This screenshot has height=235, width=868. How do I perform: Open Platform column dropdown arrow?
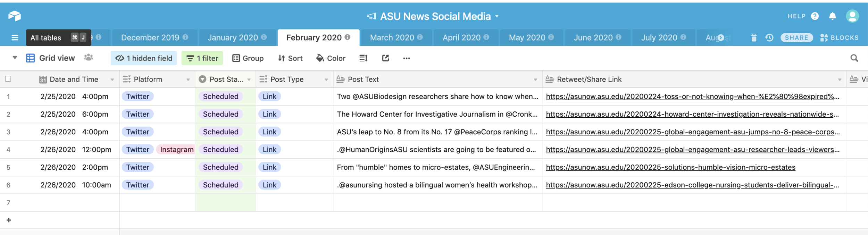188,80
